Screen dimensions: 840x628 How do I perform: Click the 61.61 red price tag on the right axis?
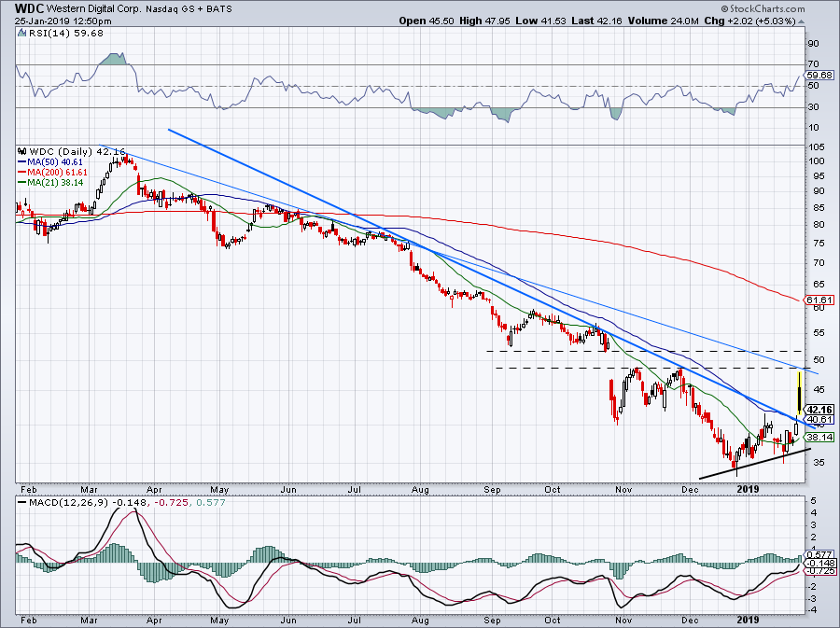[820, 300]
